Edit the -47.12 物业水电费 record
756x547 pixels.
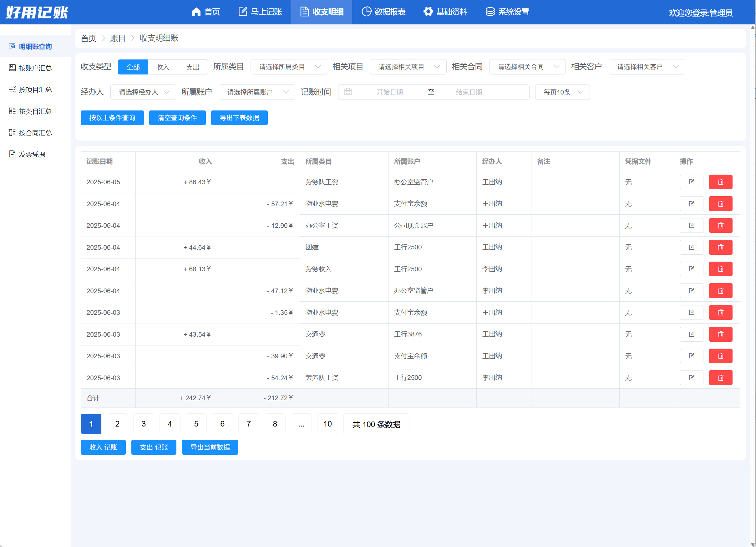pos(691,291)
